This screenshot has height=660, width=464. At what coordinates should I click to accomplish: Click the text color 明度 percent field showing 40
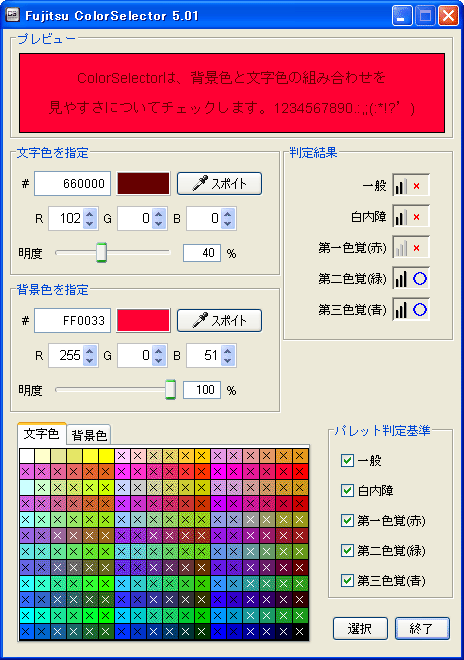pyautogui.click(x=202, y=253)
